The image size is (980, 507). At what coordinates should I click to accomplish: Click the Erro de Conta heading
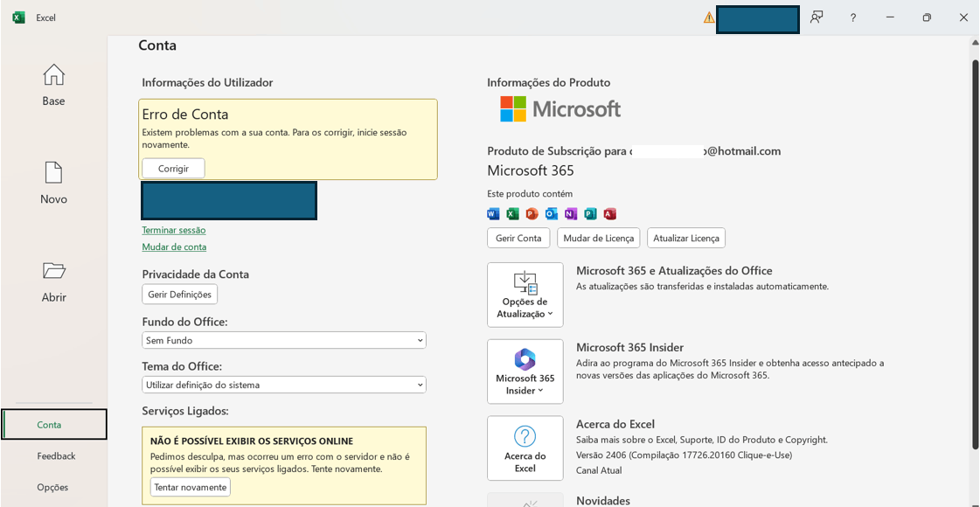click(185, 115)
